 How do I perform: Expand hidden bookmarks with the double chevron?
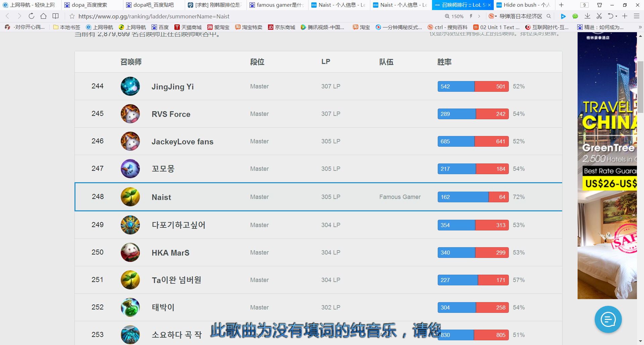[x=640, y=27]
